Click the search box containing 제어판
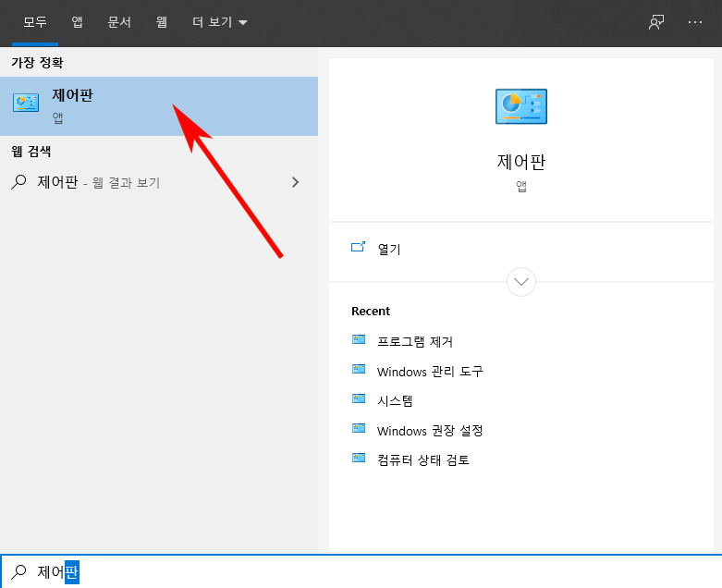Image resolution: width=722 pixels, height=588 pixels. 361,571
